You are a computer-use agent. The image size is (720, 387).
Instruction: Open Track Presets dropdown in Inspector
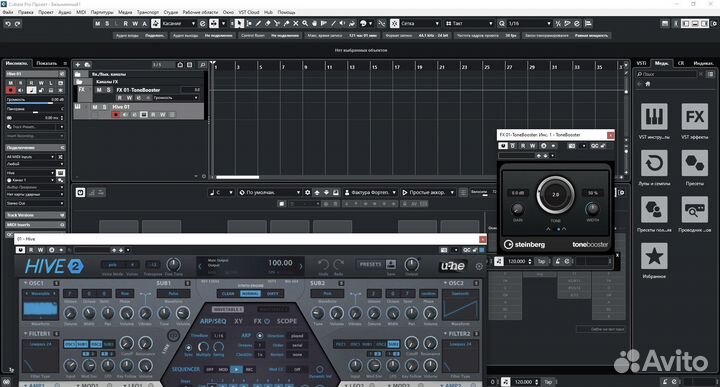(35, 127)
